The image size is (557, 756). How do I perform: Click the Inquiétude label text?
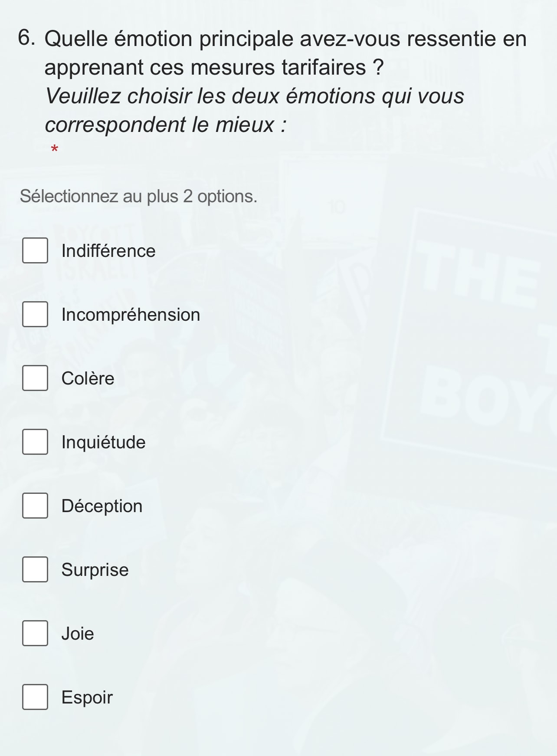click(x=103, y=442)
